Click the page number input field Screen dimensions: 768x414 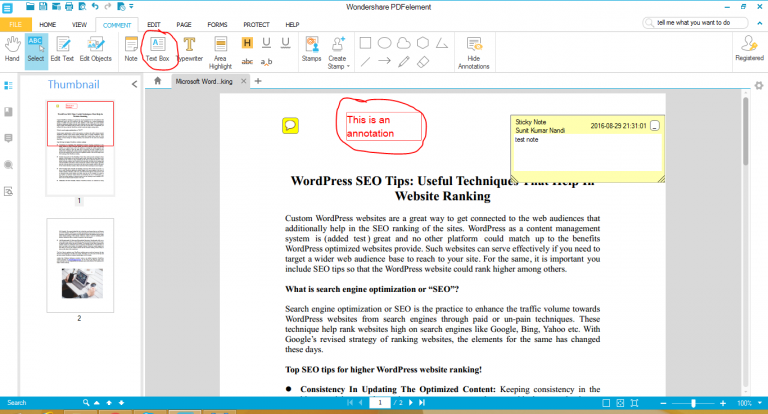click(x=380, y=403)
